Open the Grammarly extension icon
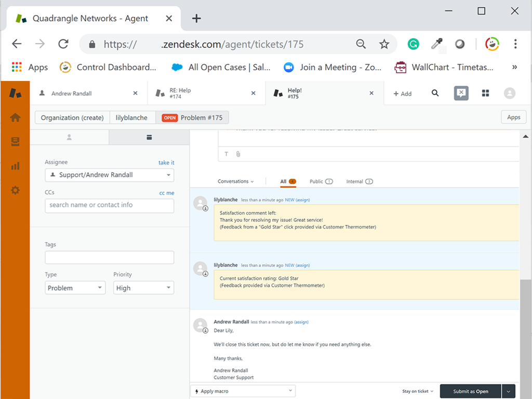This screenshot has width=532, height=399. click(413, 44)
